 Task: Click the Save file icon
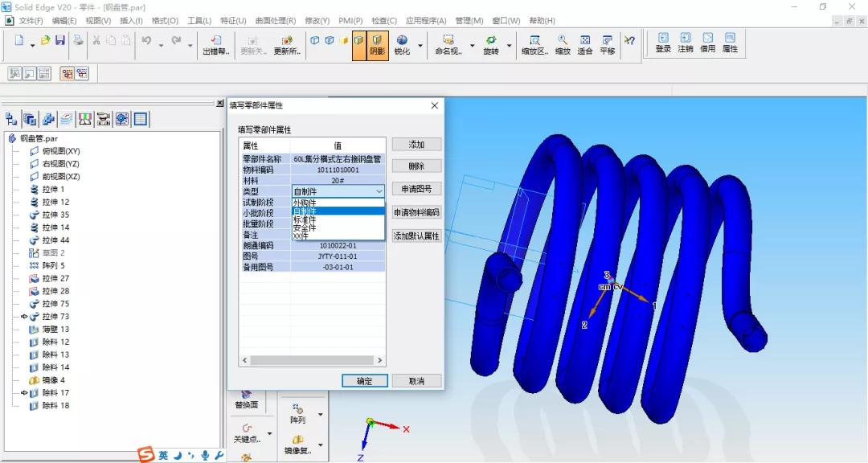pyautogui.click(x=60, y=41)
